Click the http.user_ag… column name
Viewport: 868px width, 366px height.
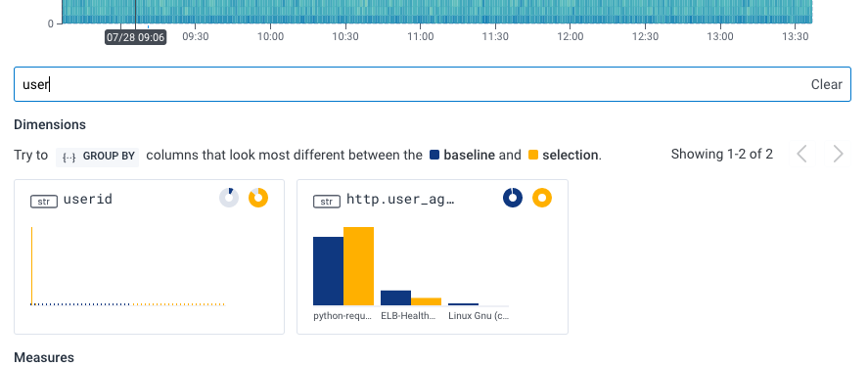(x=400, y=199)
